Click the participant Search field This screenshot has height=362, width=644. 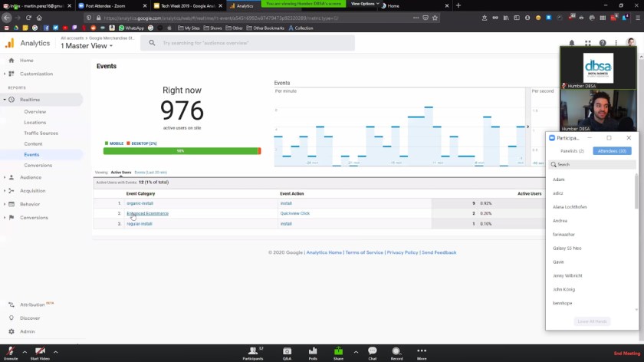[x=592, y=164]
